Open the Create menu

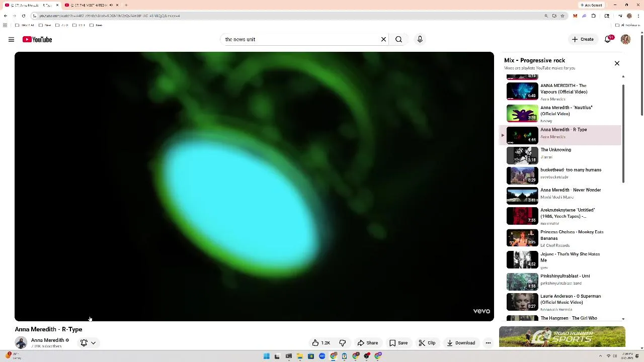click(583, 39)
